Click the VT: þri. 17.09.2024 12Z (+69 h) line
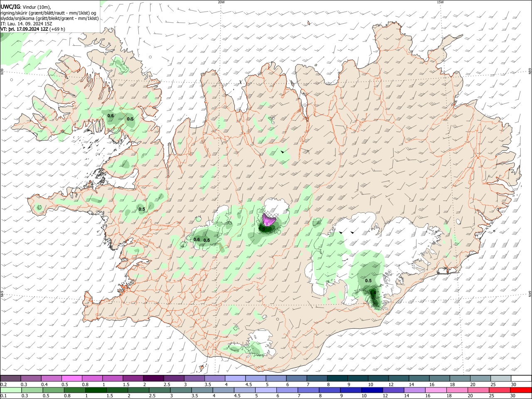 coord(33,29)
